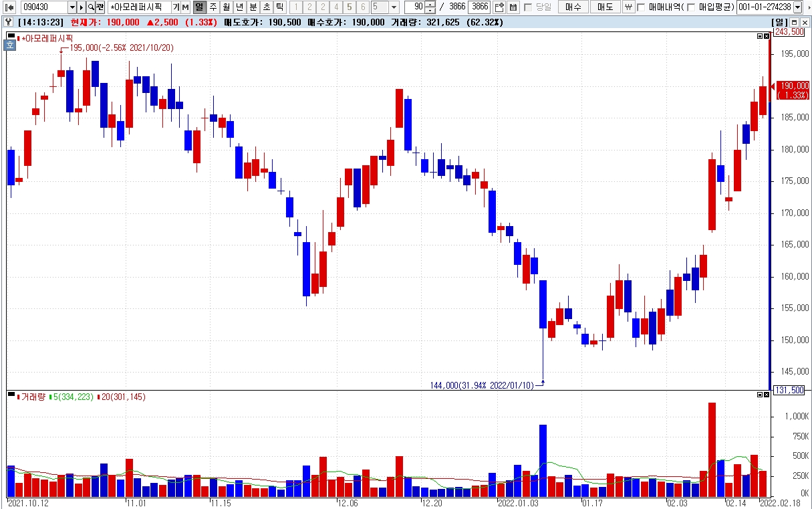Click the 매도 sell button
The height and width of the screenshot is (509, 812).
point(605,7)
